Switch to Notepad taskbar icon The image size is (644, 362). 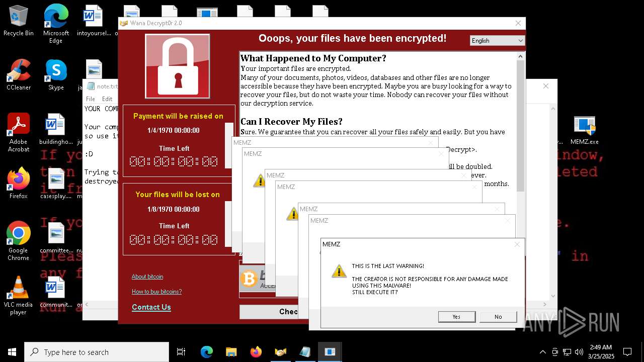pyautogui.click(x=305, y=352)
